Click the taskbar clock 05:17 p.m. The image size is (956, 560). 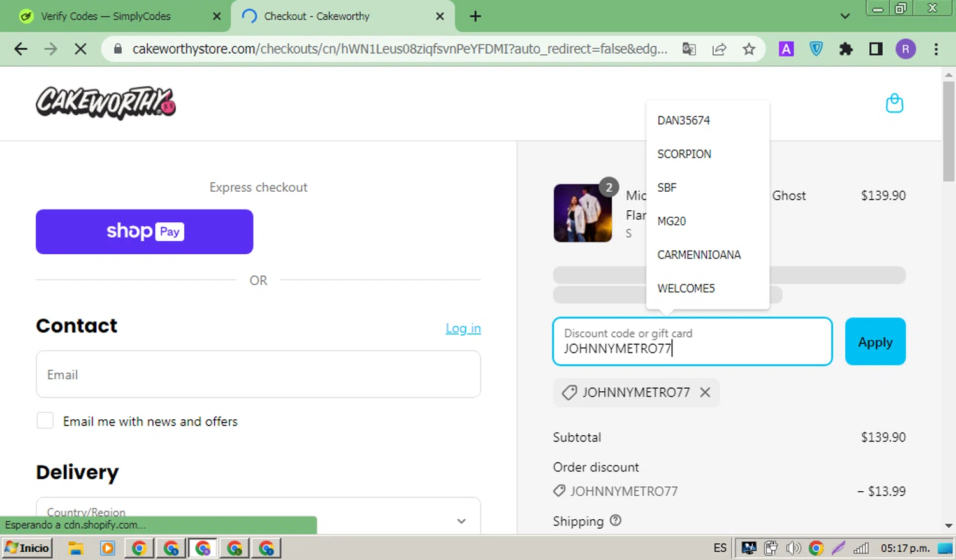[x=905, y=548]
